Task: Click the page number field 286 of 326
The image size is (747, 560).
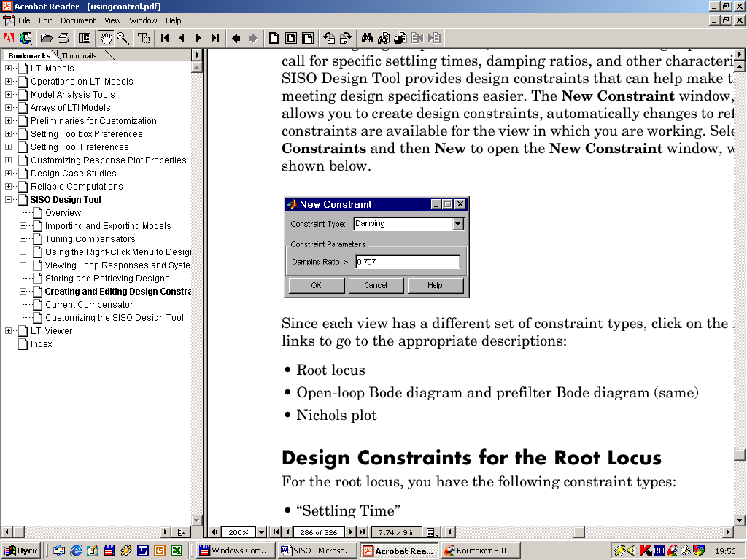Action: tap(319, 532)
